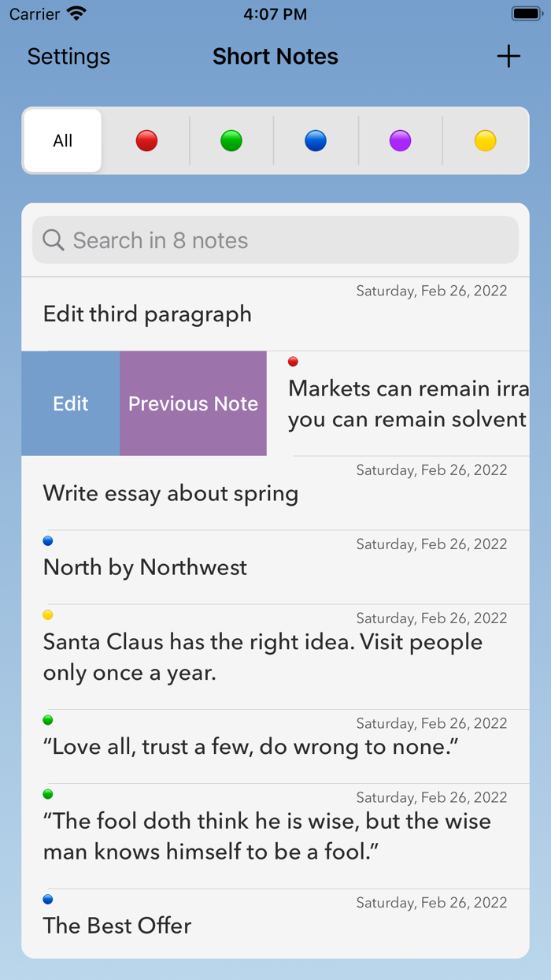
Task: Select the blue color filter
Action: [316, 140]
